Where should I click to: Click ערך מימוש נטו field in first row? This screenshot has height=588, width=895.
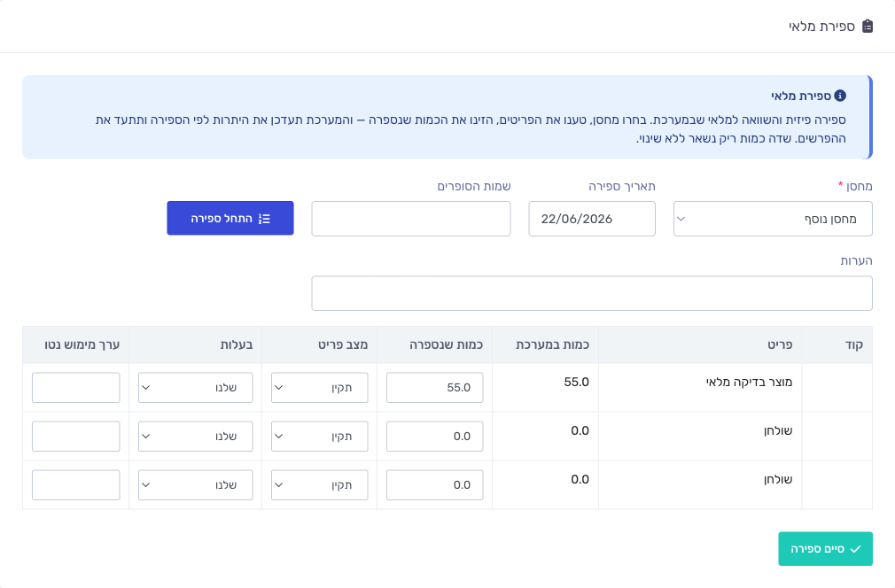point(76,387)
